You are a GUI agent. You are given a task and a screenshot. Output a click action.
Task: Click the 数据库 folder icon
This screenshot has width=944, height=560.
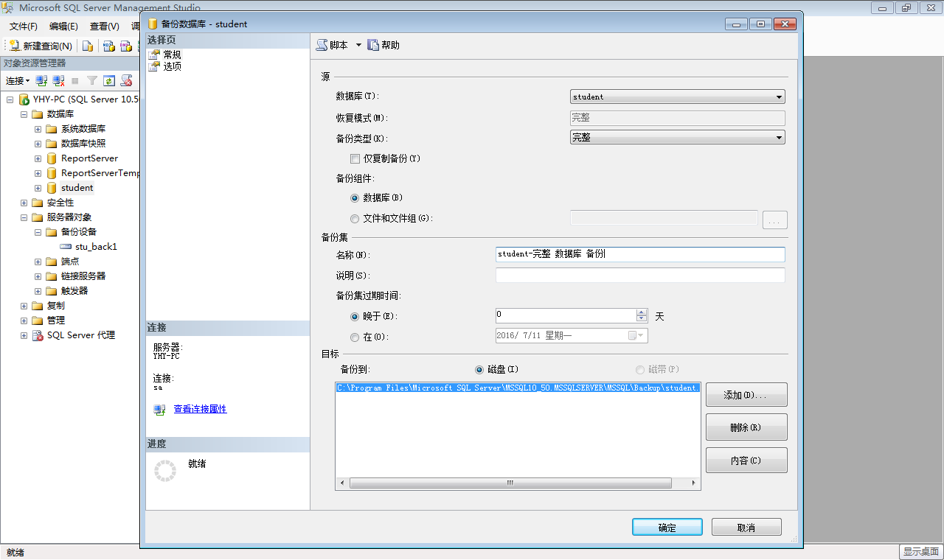[x=38, y=114]
